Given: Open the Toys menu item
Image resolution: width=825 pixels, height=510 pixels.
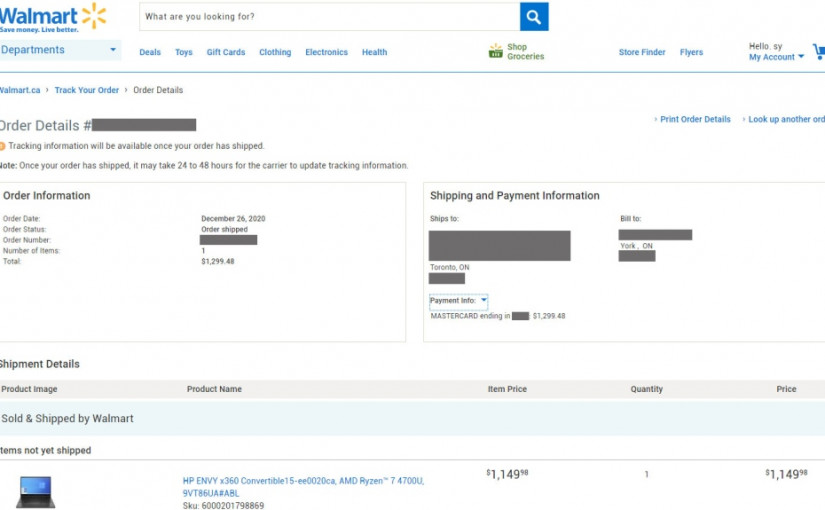Looking at the screenshot, I should tap(184, 52).
